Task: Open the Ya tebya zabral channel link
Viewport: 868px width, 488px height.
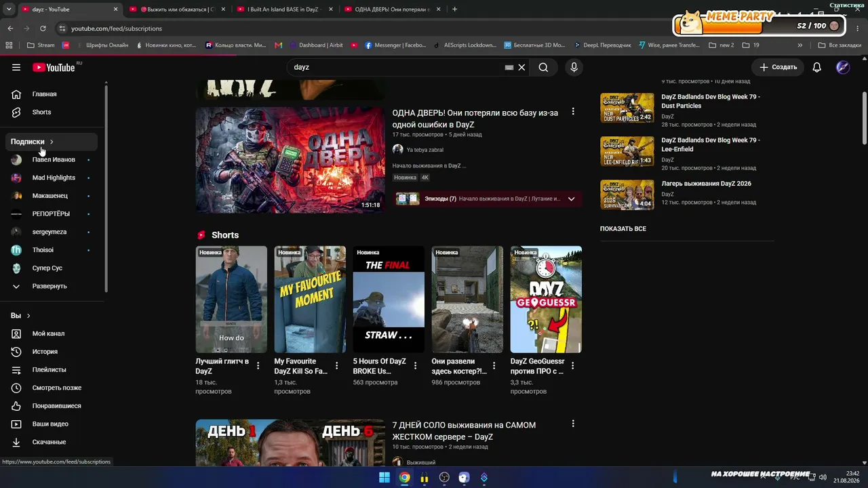Action: click(x=425, y=150)
